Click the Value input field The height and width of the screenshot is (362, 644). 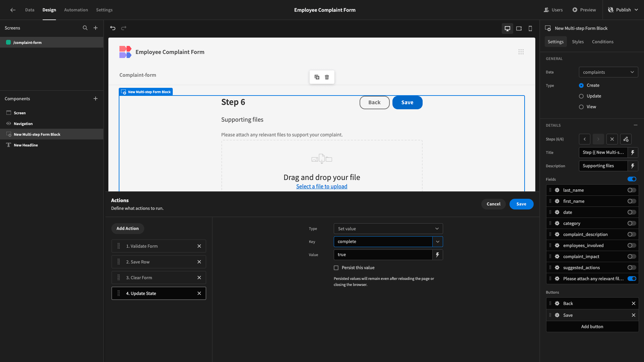click(383, 255)
